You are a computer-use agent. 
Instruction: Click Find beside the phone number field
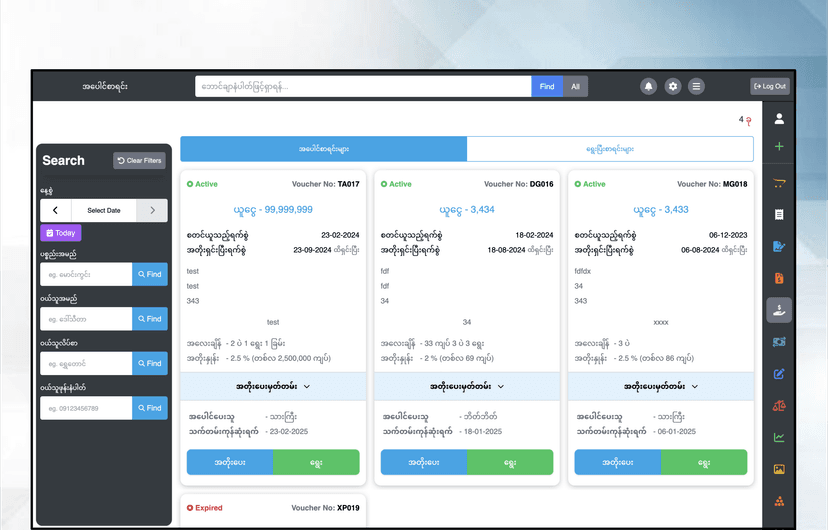tap(150, 408)
